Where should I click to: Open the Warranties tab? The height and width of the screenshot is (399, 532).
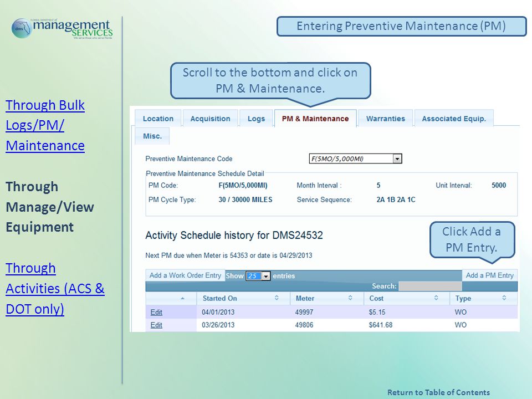click(386, 119)
